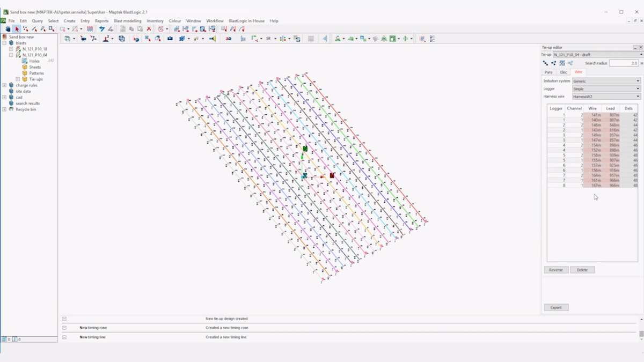Click the blue undo arrow icon
The width and height of the screenshot is (644, 362).
101,29
